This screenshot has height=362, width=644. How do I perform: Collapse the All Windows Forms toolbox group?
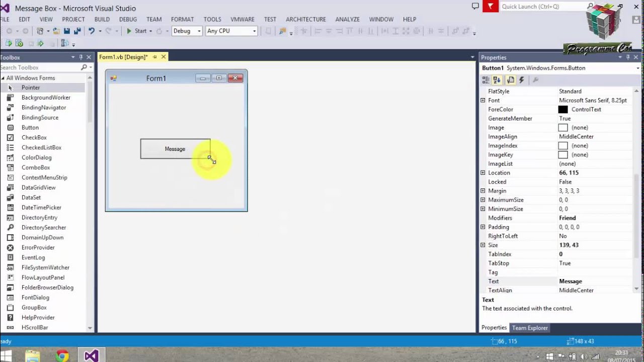(3, 78)
